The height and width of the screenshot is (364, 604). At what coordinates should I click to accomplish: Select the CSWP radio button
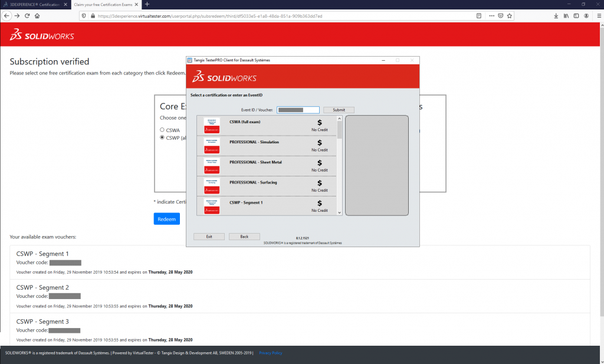(x=162, y=137)
